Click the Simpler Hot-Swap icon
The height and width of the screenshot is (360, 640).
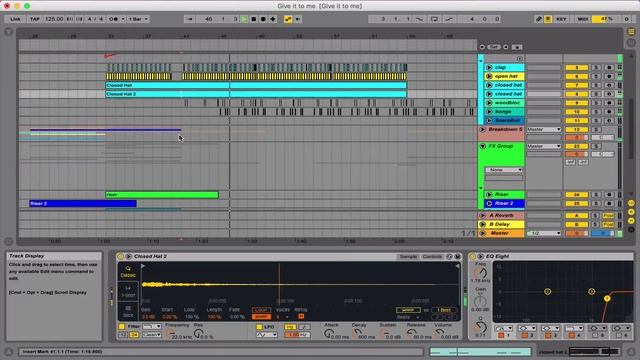coord(449,257)
